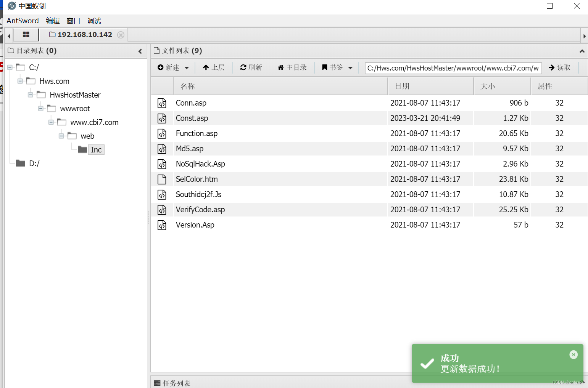Open the dropdown arrow next to 书签
Viewport: 588px width, 388px height.
350,67
